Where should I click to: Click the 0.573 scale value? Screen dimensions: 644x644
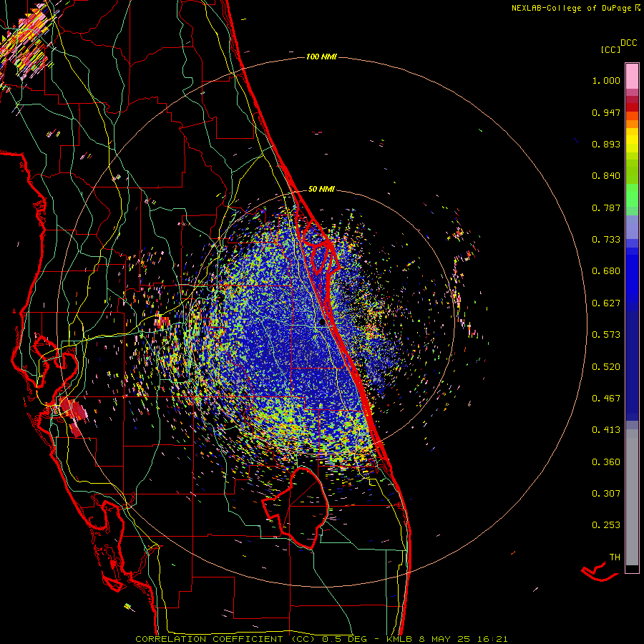pyautogui.click(x=606, y=335)
